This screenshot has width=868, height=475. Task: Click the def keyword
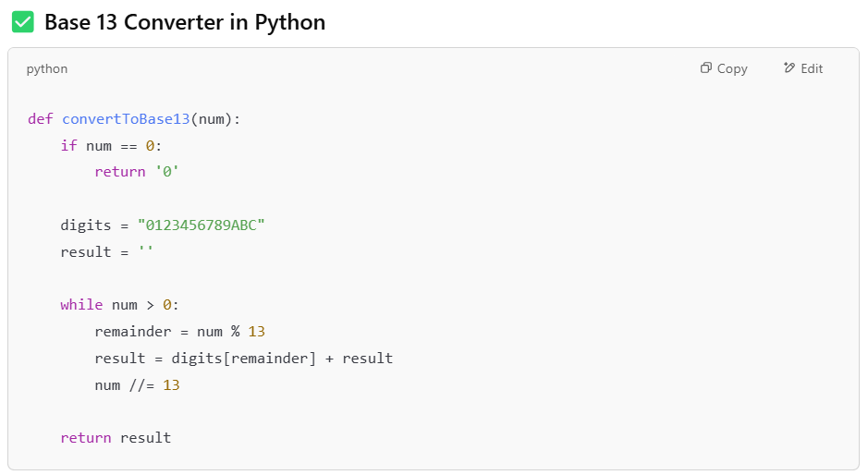[40, 119]
